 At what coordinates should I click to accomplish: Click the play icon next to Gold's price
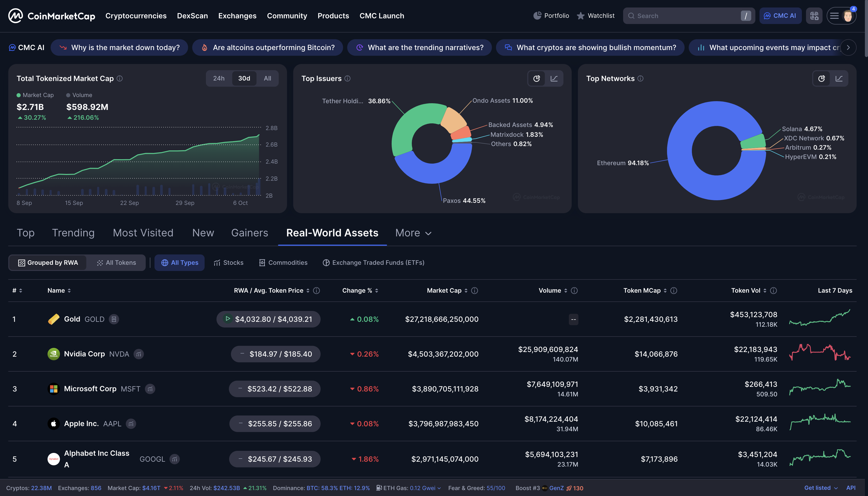[228, 319]
